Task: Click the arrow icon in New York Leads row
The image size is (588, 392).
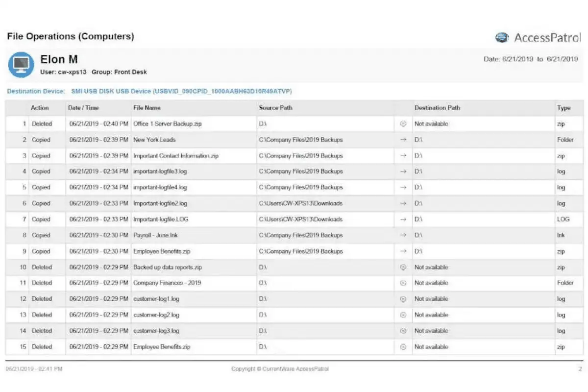Action: [x=403, y=140]
